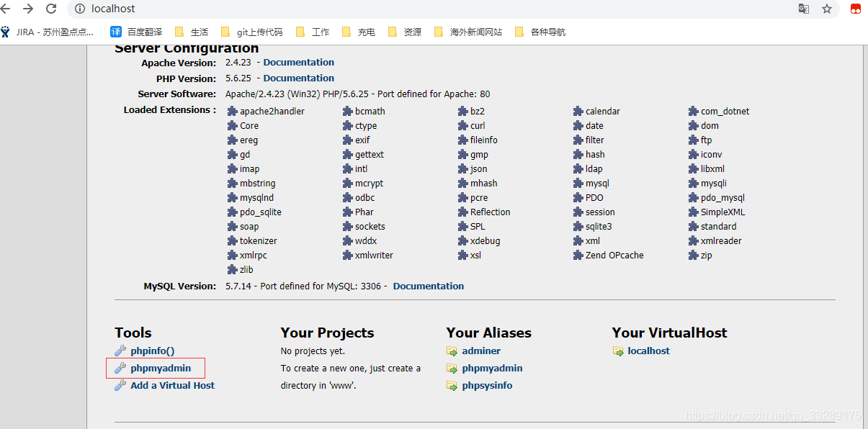Image resolution: width=868 pixels, height=429 pixels.
Task: Click folder icon beside phpmyadmin alias
Action: (452, 369)
